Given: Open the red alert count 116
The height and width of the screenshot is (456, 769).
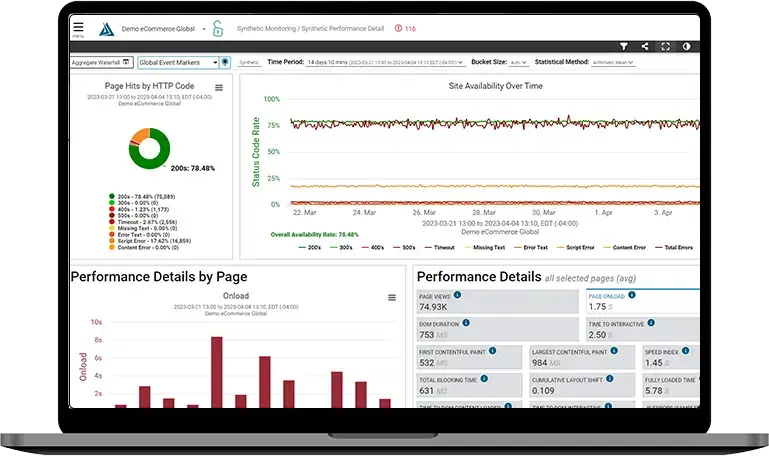Looking at the screenshot, I should (406, 28).
